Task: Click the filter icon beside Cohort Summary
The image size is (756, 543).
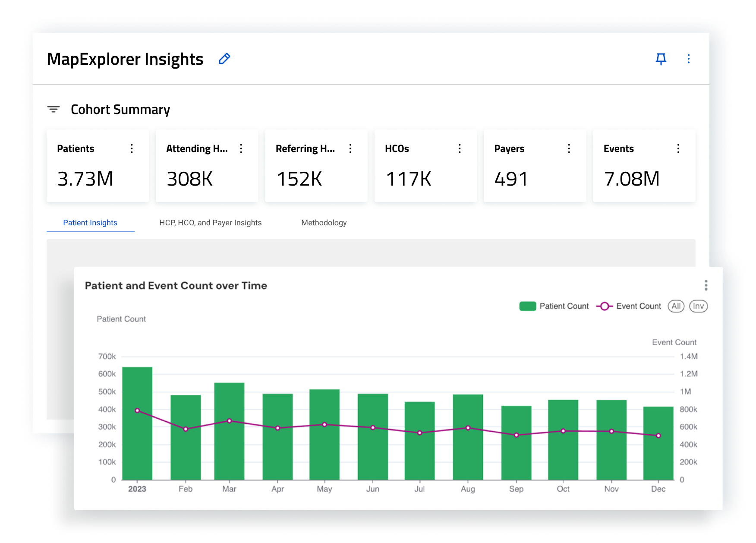Action: coord(54,109)
